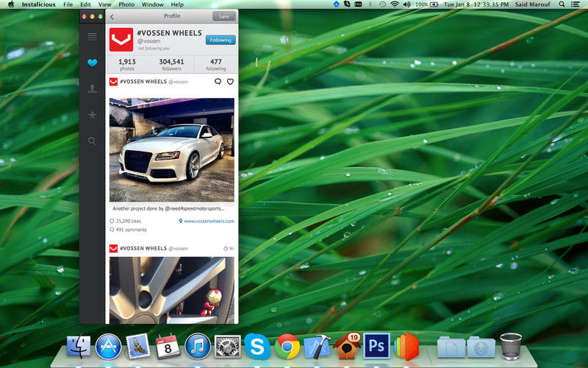The width and height of the screenshot is (588, 368).
Task: Click the second post's Vossen avatar icon
Action: (x=113, y=249)
